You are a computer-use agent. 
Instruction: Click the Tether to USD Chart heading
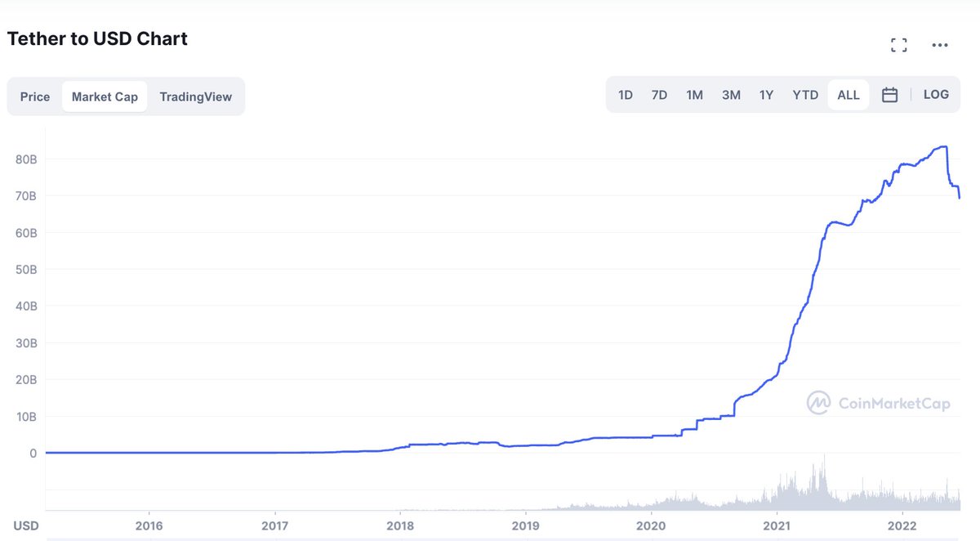97,38
